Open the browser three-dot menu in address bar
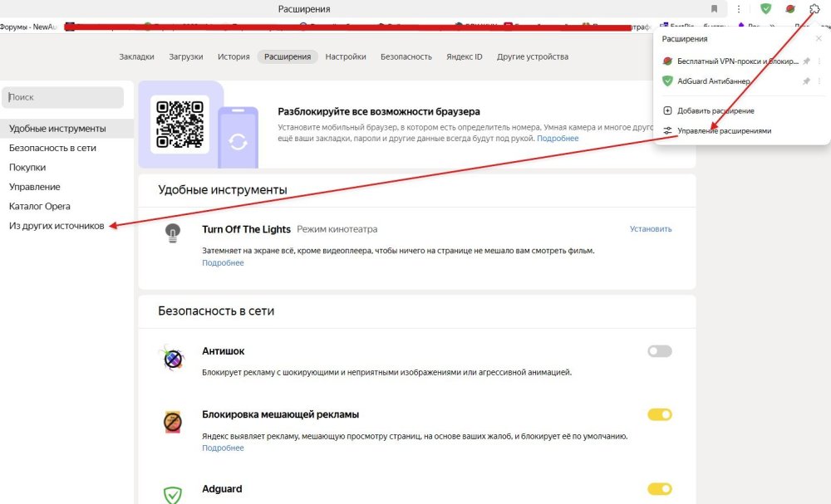This screenshot has height=504, width=831. 739,9
